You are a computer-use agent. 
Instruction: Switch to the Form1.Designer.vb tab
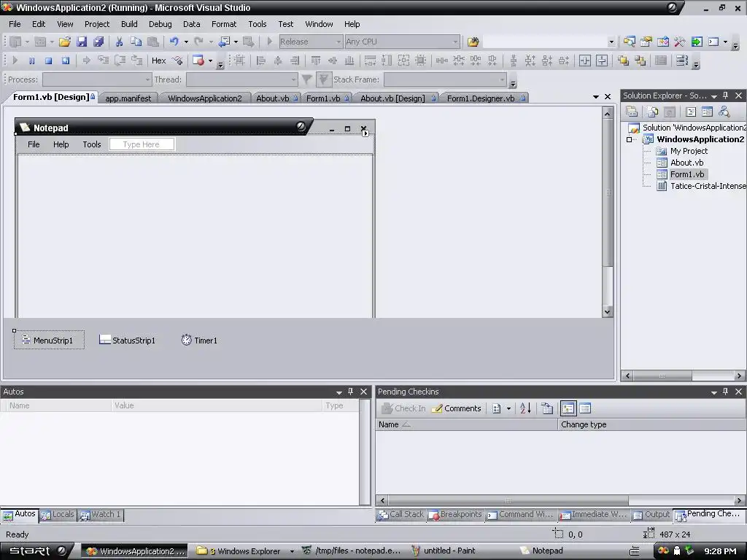point(485,98)
